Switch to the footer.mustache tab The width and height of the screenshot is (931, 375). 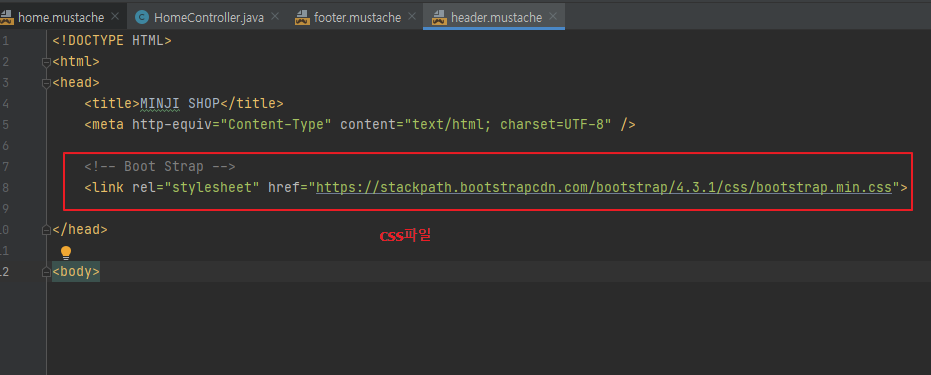coord(356,17)
